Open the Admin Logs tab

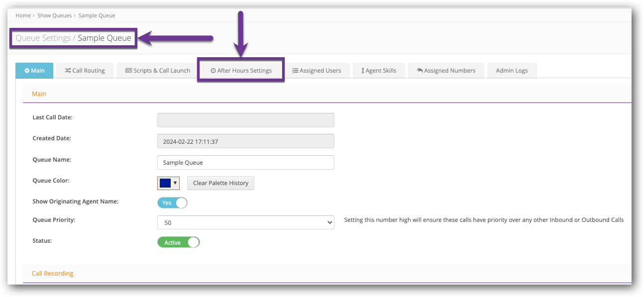pyautogui.click(x=512, y=71)
